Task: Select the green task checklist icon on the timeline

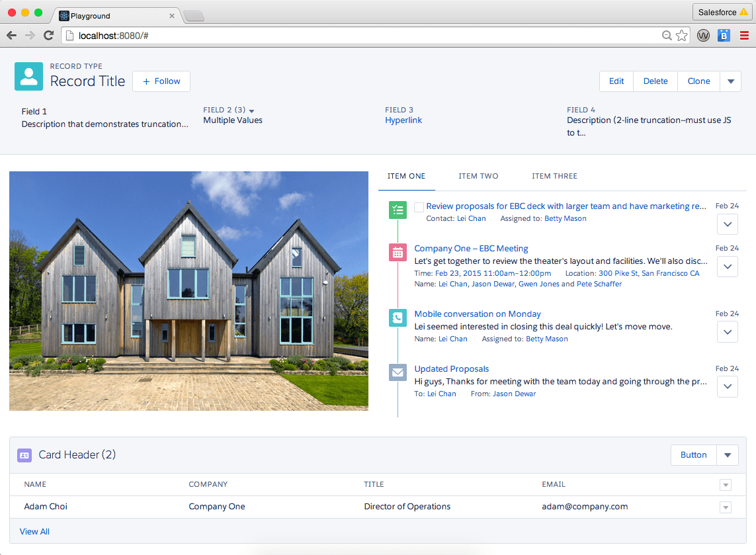Action: (398, 210)
